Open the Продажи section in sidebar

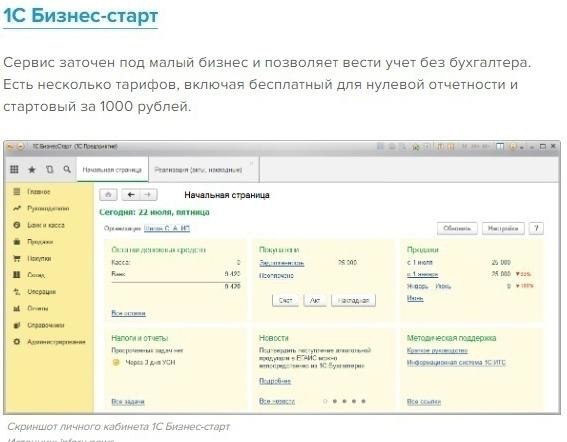tap(33, 242)
